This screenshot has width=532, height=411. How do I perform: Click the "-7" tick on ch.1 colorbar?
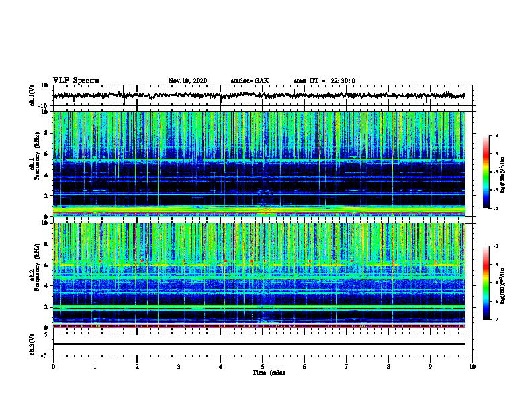tap(496, 208)
